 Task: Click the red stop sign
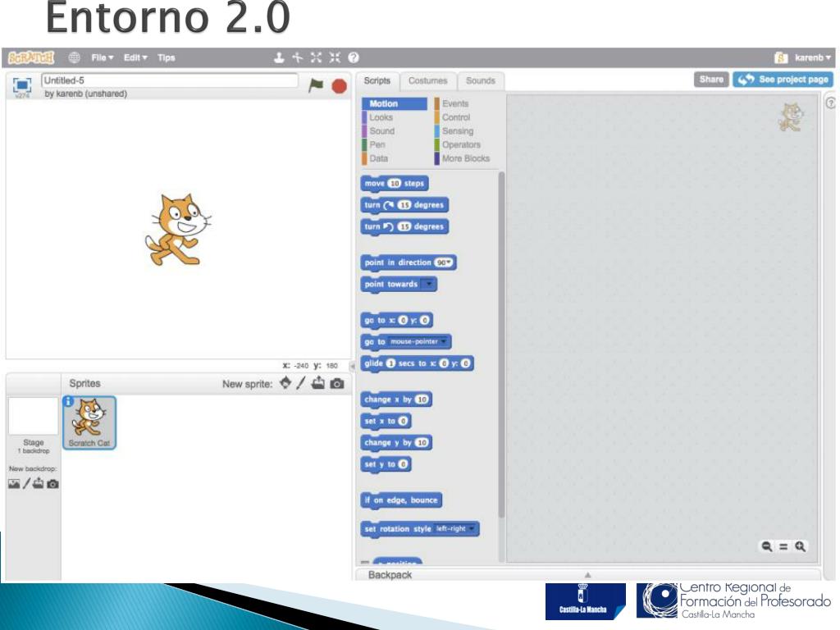[x=339, y=85]
